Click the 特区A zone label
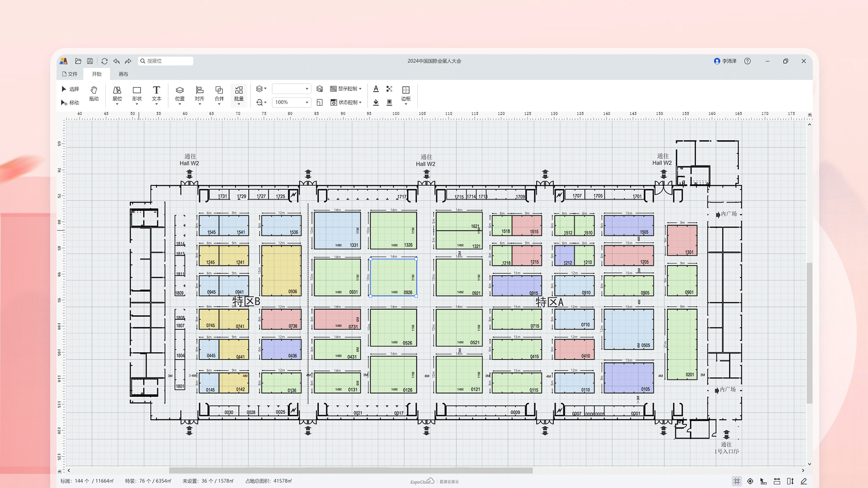 (550, 302)
